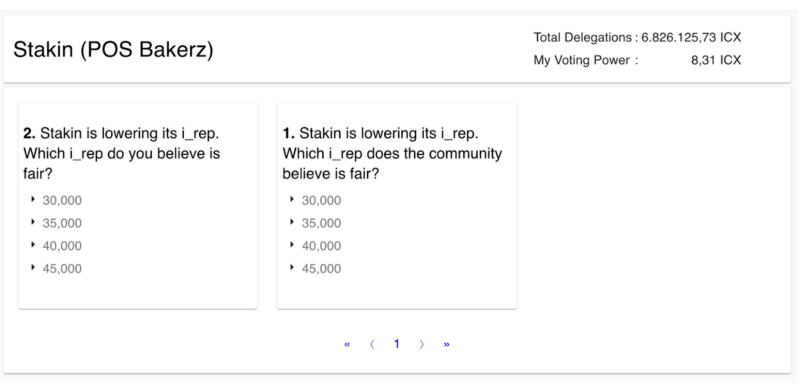Jump to last page with double-right arrow
Image resolution: width=800 pixels, height=388 pixels.
point(446,345)
